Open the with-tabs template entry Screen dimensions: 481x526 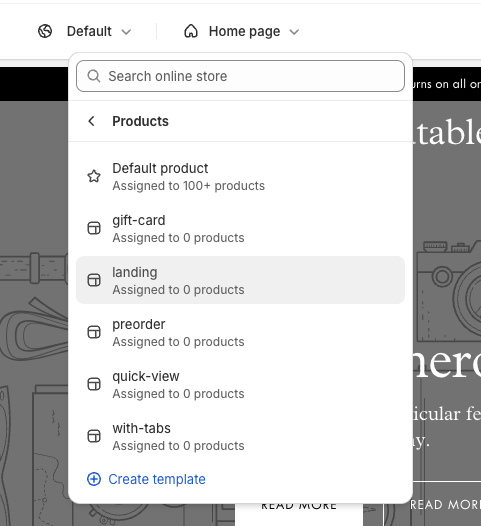[x=240, y=436]
